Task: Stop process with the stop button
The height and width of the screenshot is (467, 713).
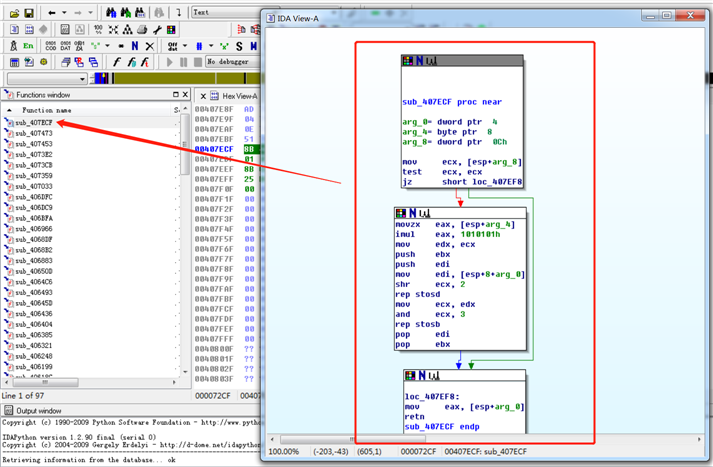Action: pos(198,62)
